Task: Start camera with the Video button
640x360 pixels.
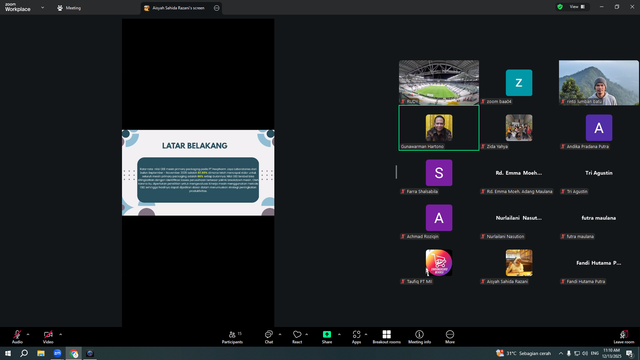Action: point(48,337)
